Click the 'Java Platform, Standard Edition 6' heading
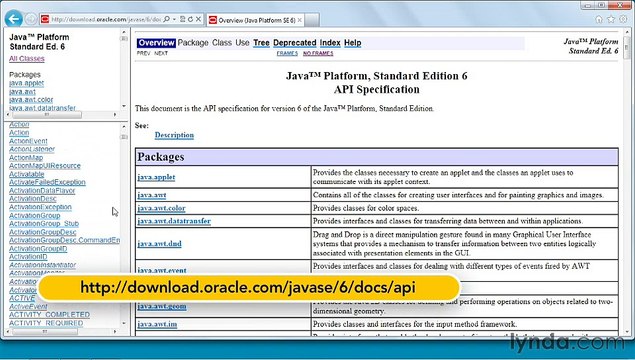 [377, 76]
